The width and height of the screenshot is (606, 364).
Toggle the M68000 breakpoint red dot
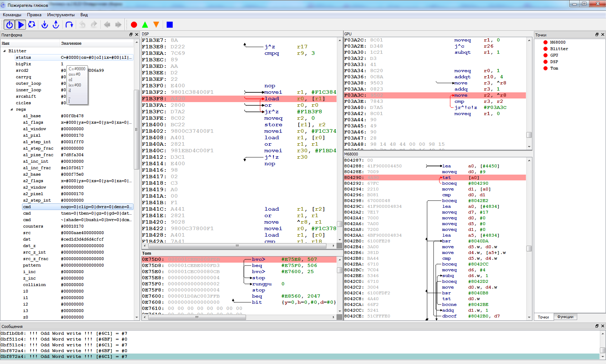[545, 43]
